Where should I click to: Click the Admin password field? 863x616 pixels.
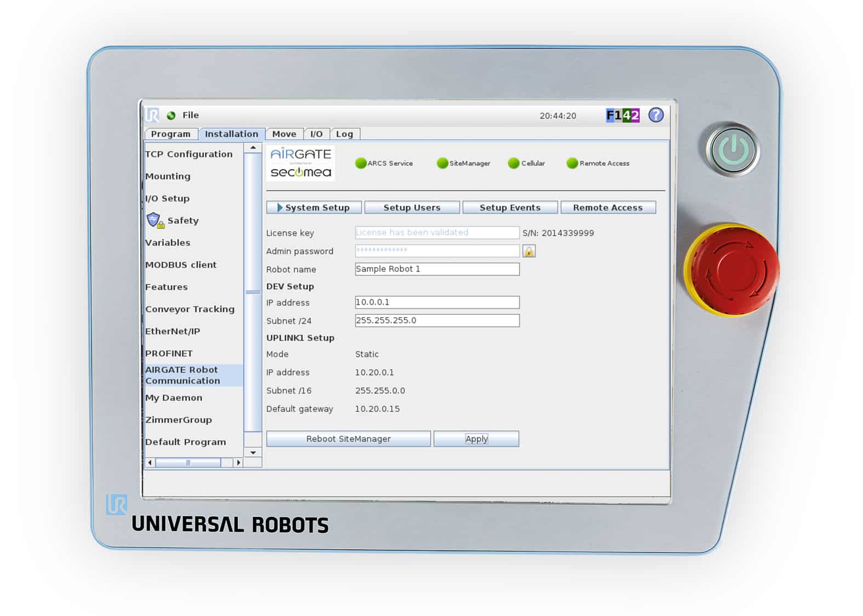pos(437,251)
